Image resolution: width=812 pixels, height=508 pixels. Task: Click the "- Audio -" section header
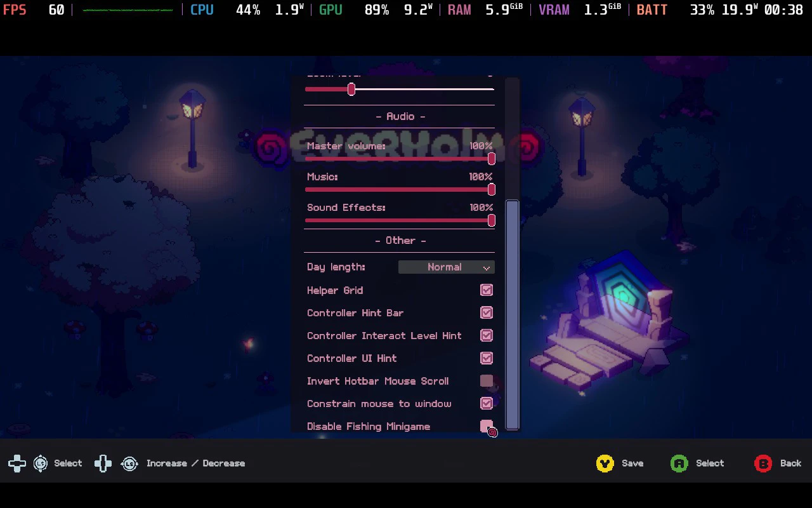400,116
